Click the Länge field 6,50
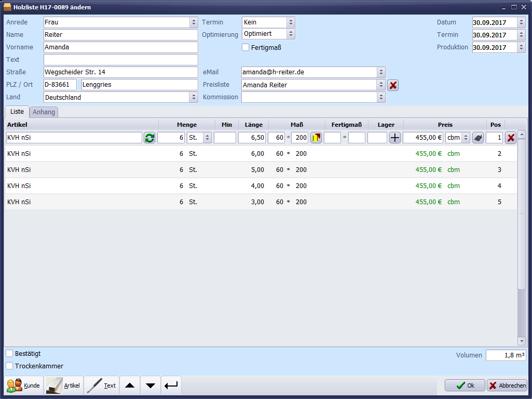Viewport: 532px width, 399px height. pos(252,138)
